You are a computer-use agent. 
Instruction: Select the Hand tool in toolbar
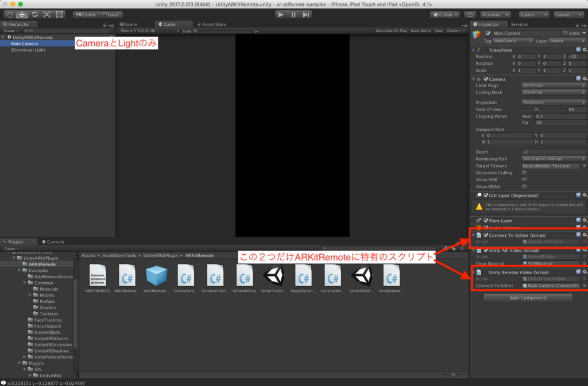(x=9, y=14)
